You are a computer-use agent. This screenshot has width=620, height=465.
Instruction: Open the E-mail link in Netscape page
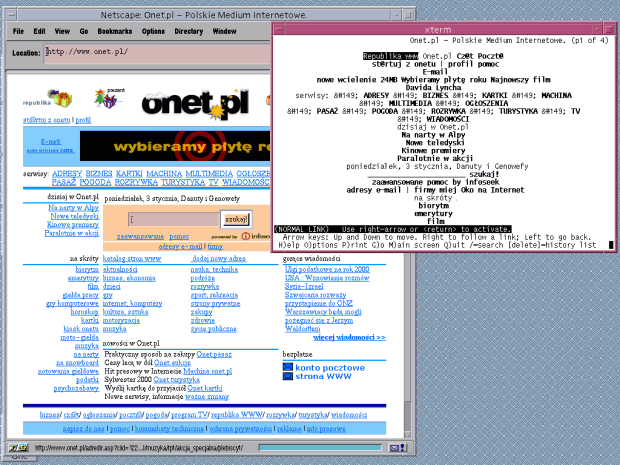coord(51,142)
